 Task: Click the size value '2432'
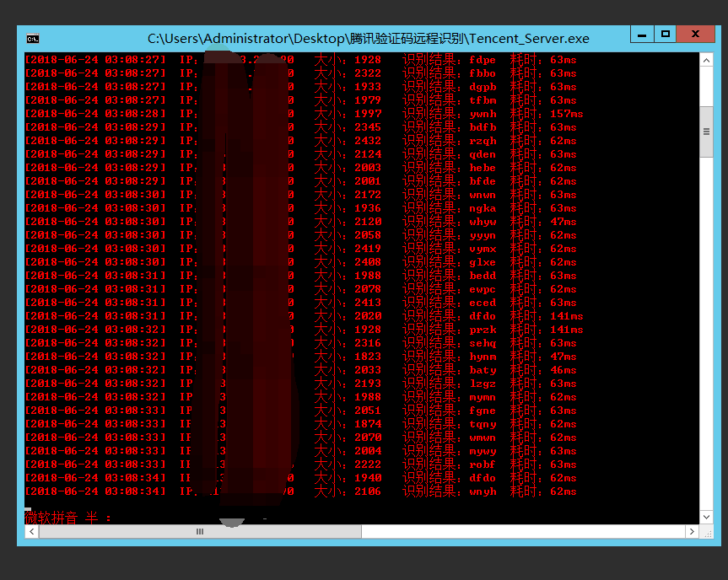(368, 141)
